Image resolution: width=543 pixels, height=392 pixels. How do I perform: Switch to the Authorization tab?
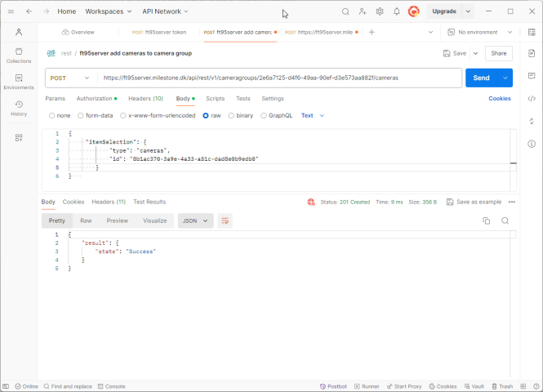pyautogui.click(x=95, y=98)
